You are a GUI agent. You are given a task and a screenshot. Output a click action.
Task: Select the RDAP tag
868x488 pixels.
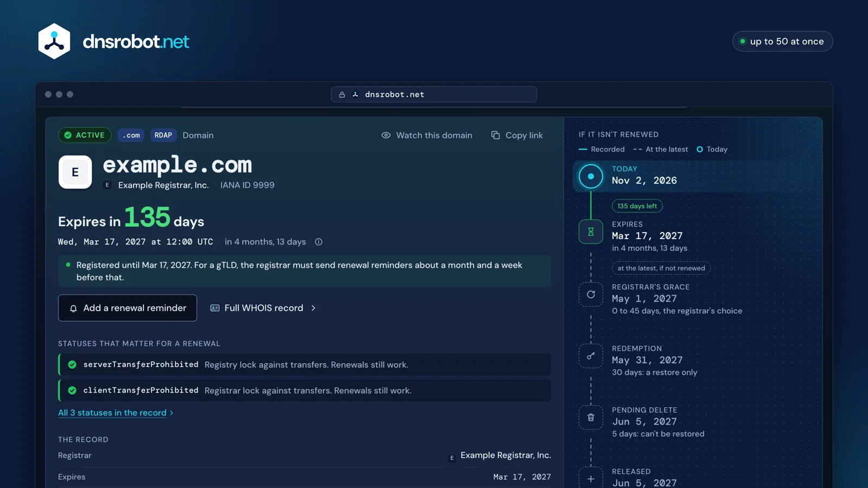[x=163, y=135]
